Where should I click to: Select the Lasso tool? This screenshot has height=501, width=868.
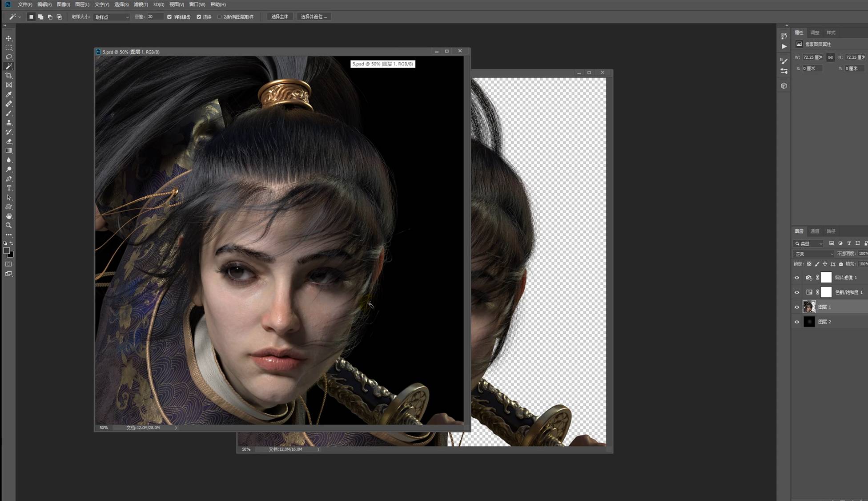(8, 57)
